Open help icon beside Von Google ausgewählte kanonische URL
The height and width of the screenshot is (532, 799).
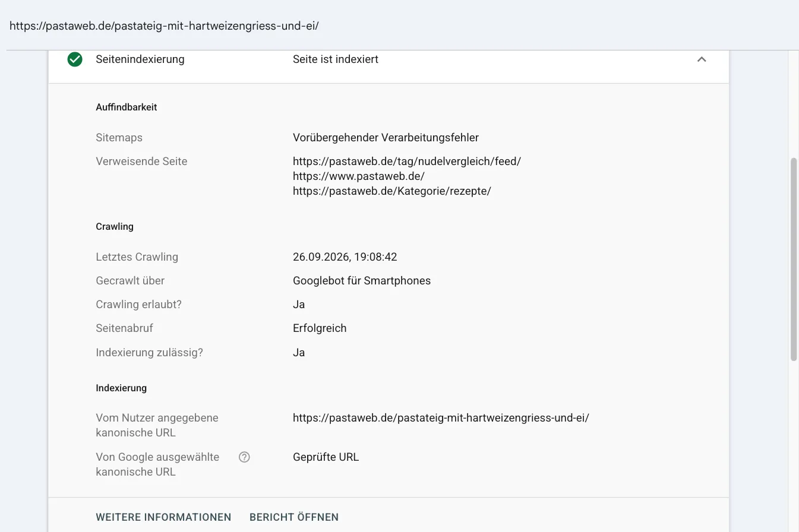coord(244,457)
